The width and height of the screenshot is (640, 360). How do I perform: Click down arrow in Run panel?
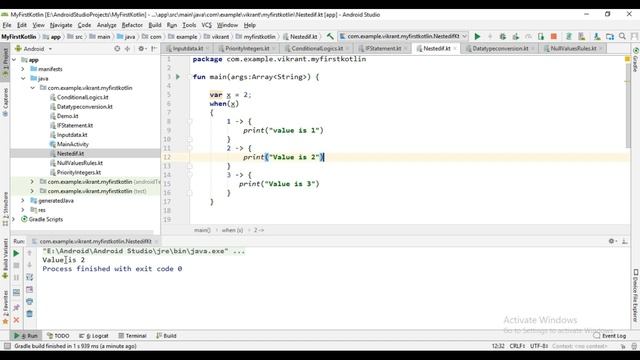pos(29,265)
